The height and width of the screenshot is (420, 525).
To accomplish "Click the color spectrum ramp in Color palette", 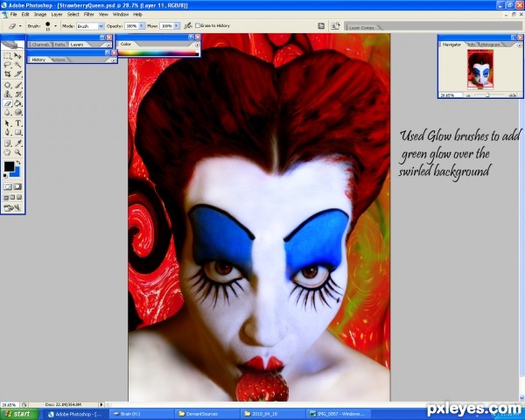I will tap(157, 53).
